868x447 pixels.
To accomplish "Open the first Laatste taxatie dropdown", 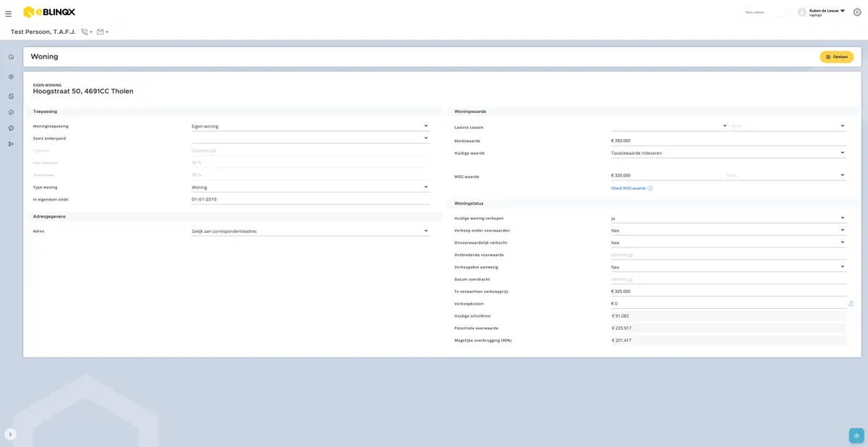I will point(669,126).
